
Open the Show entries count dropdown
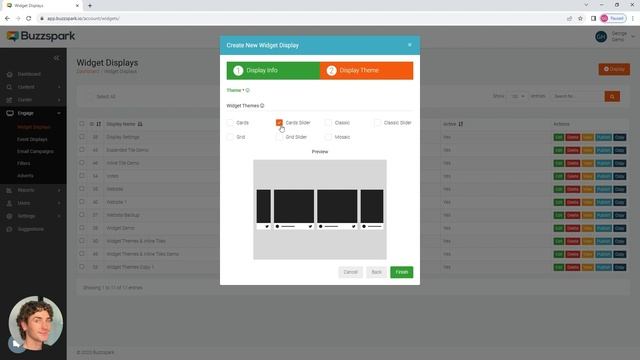tap(517, 96)
